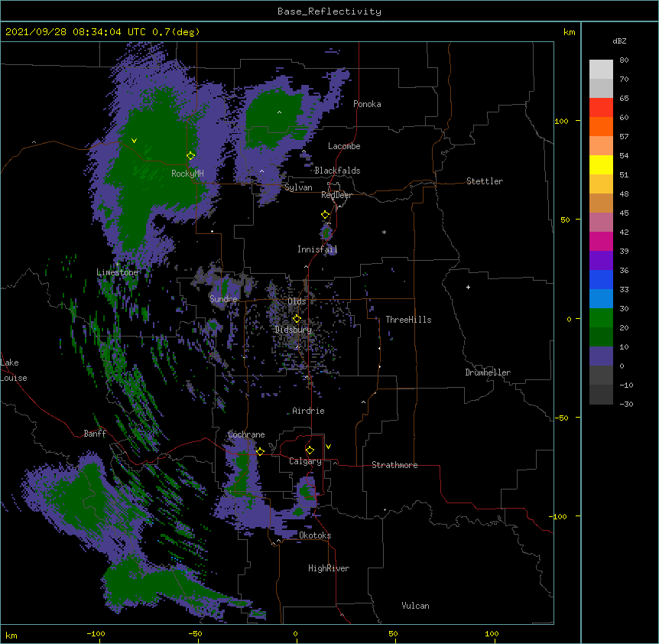Click the Olds label
Viewport: 659px width, 644px height.
coord(297,301)
